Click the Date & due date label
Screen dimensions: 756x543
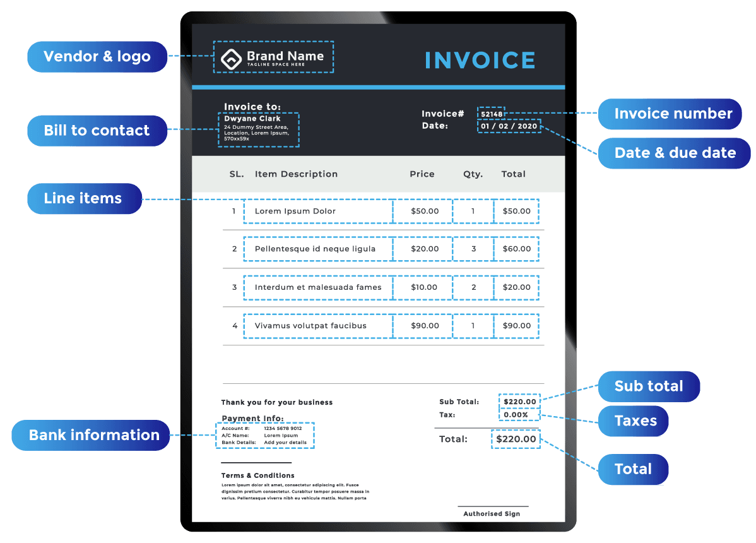tap(674, 153)
